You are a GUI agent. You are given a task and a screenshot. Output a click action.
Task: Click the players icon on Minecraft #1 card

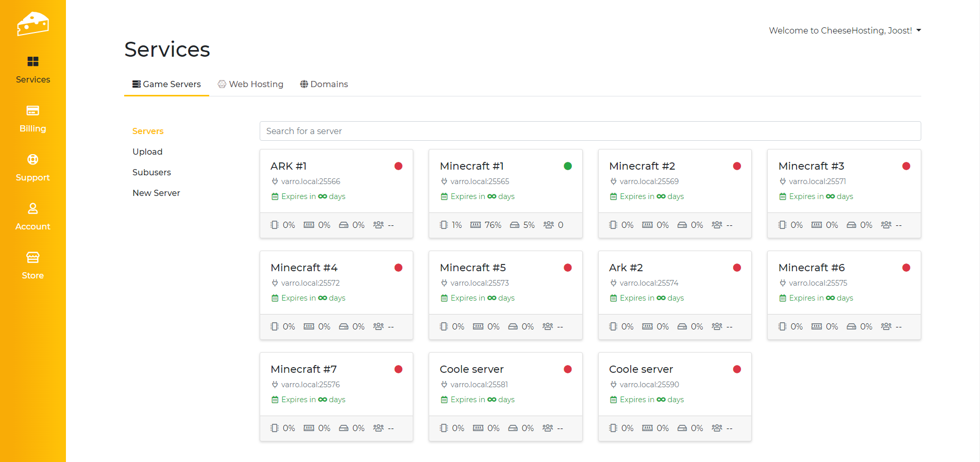548,225
